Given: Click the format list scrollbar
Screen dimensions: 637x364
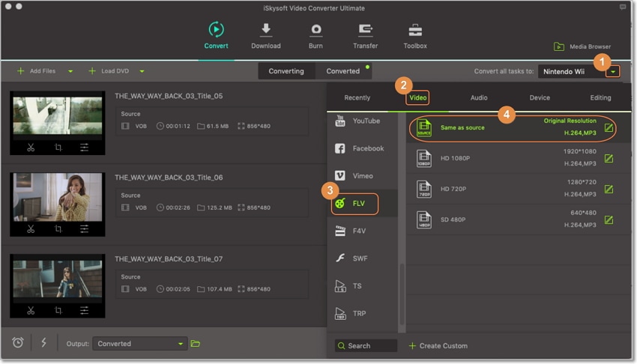Looking at the screenshot, I should tap(402, 294).
